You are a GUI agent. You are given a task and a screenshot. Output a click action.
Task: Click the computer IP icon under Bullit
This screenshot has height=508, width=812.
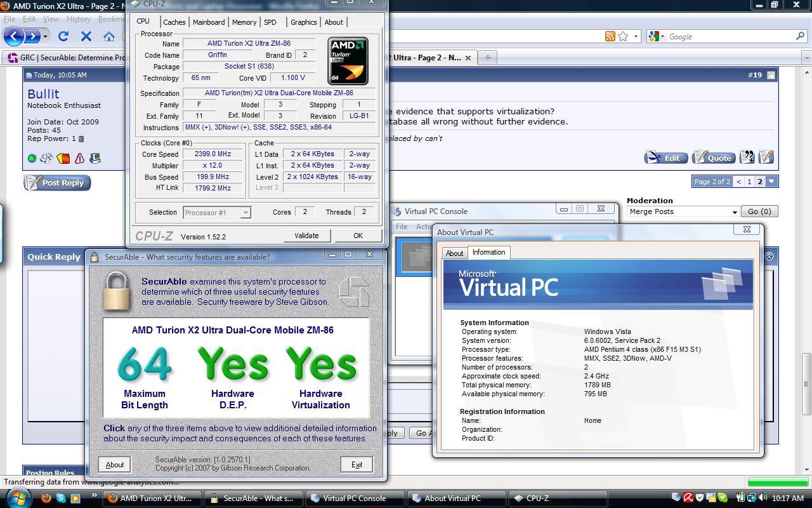click(x=95, y=158)
